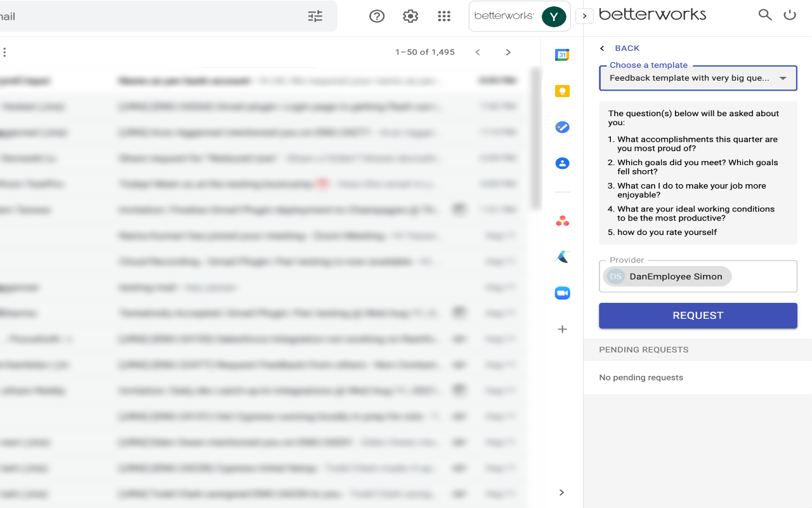Open the Google Keep side icon
Screen dimensions: 812x508
tap(562, 91)
